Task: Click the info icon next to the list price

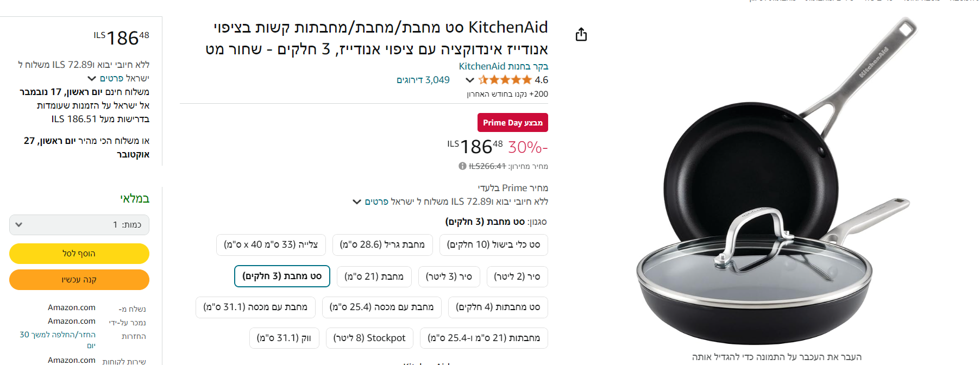Action: pos(462,166)
